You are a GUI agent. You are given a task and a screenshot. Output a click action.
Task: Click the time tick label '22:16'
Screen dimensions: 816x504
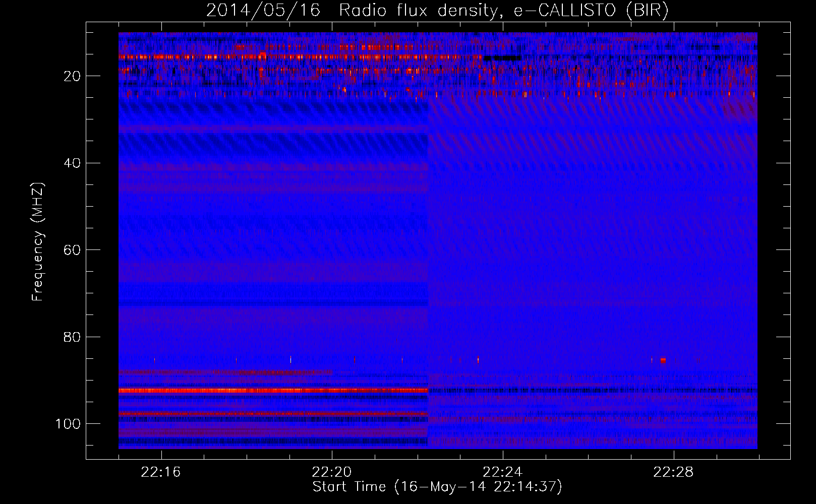point(161,472)
